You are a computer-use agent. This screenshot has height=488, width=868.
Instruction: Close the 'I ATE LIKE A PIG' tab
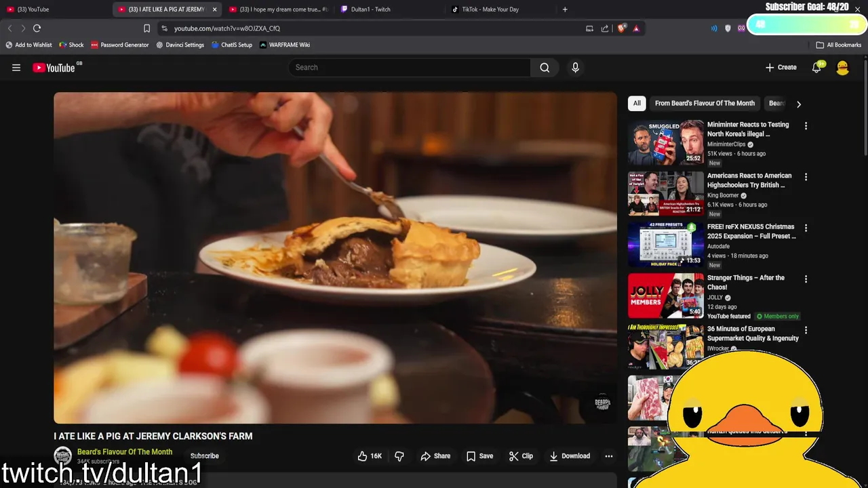[x=214, y=9]
